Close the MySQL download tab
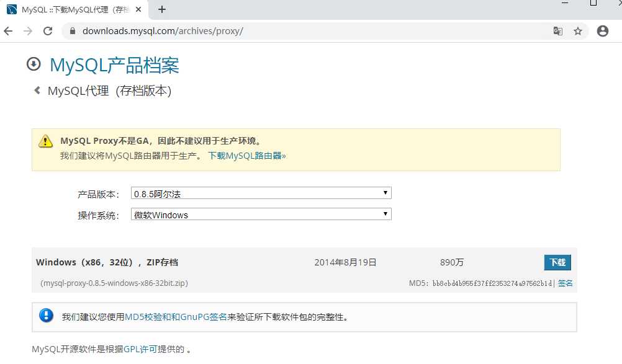This screenshot has width=622, height=364. point(138,9)
